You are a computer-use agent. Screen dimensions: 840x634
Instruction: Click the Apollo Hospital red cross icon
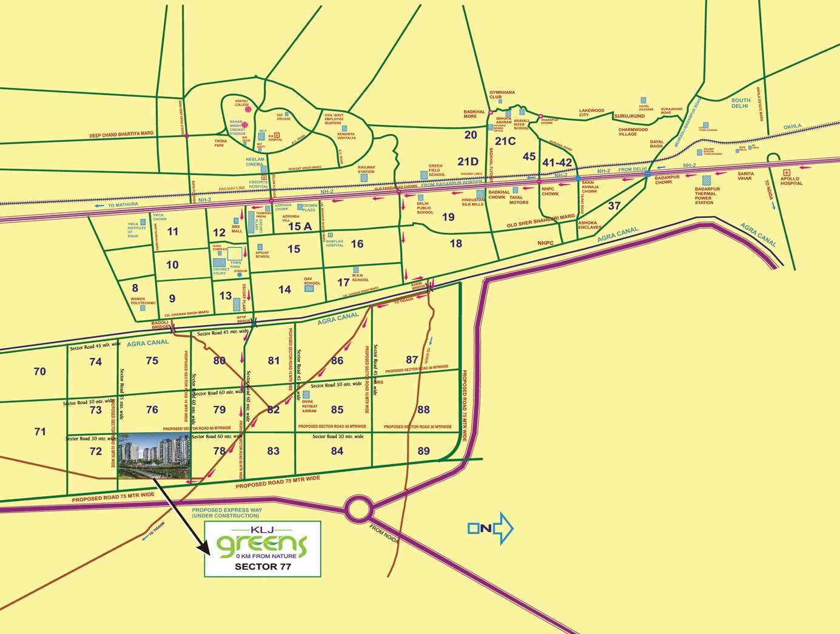[787, 173]
